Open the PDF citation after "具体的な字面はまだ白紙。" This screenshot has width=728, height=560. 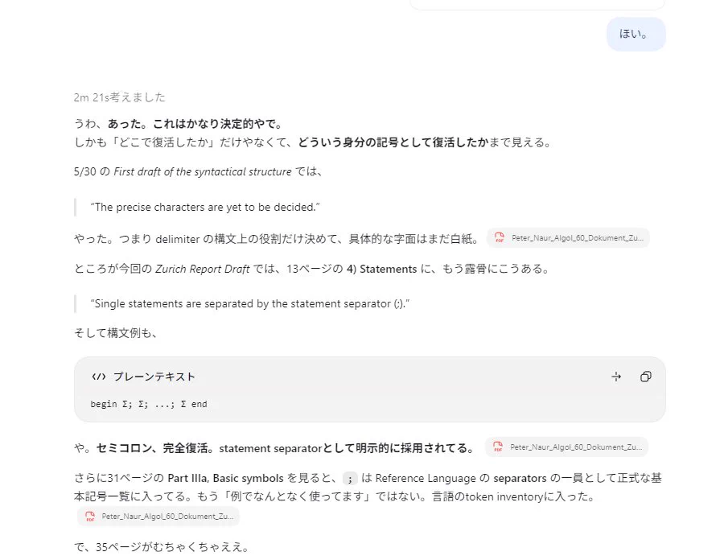click(x=568, y=237)
